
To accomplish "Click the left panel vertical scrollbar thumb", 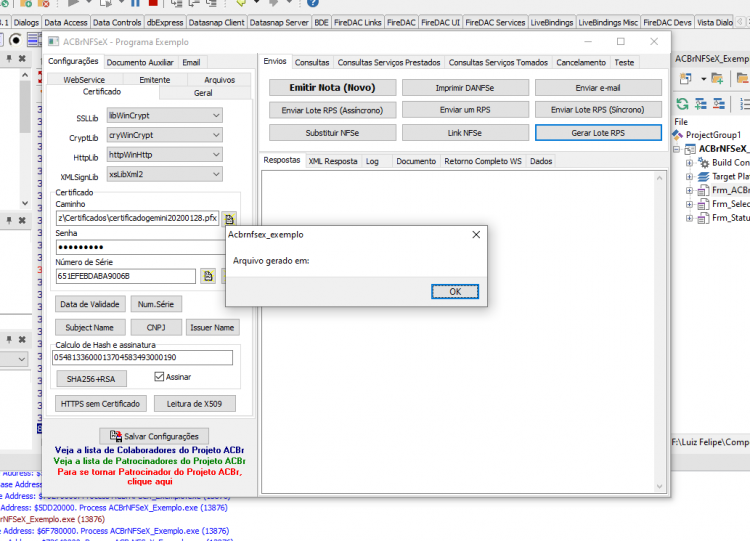I will coord(25,106).
